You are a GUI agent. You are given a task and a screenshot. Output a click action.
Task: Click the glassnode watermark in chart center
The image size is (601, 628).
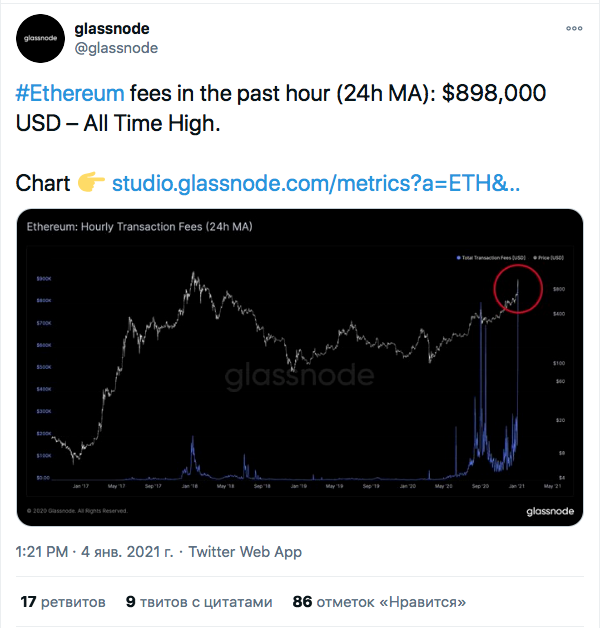click(299, 376)
